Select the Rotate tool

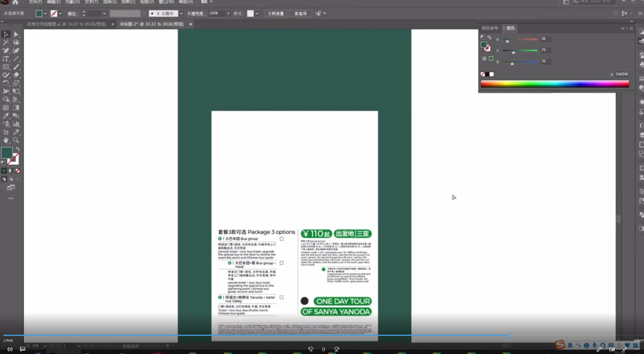tap(6, 83)
